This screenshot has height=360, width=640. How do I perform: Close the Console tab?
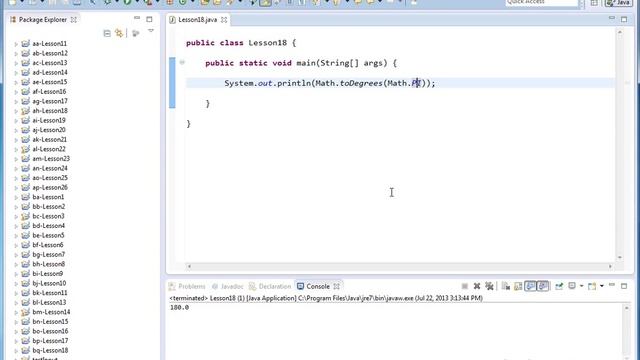pyautogui.click(x=336, y=287)
